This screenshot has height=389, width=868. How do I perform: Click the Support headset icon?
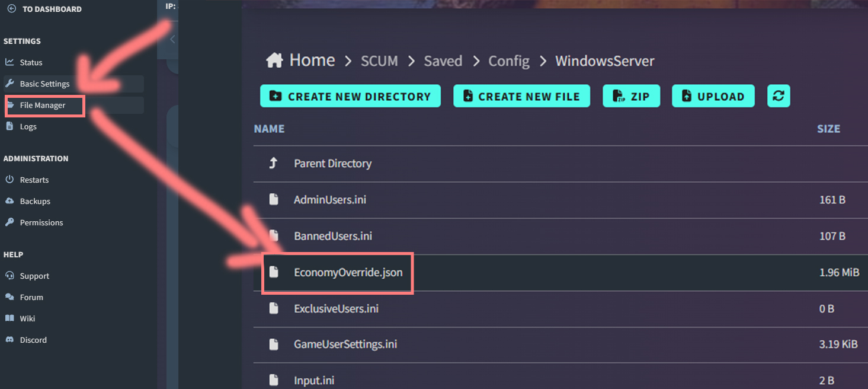point(9,276)
